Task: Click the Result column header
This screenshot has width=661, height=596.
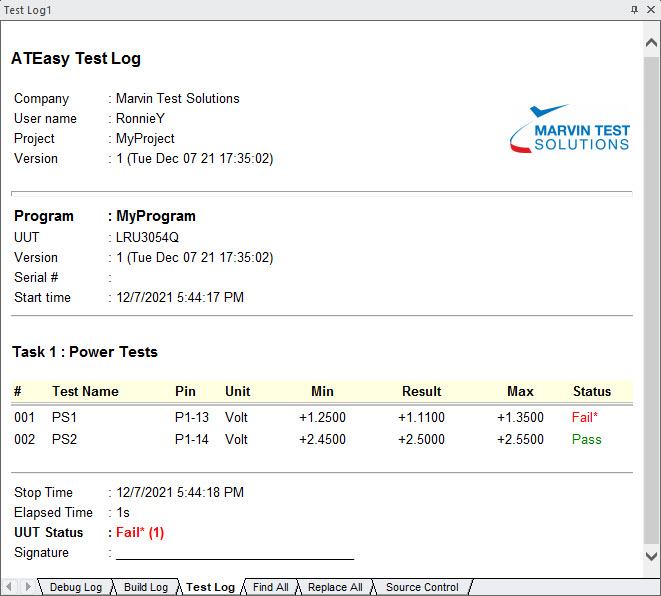Action: click(421, 391)
